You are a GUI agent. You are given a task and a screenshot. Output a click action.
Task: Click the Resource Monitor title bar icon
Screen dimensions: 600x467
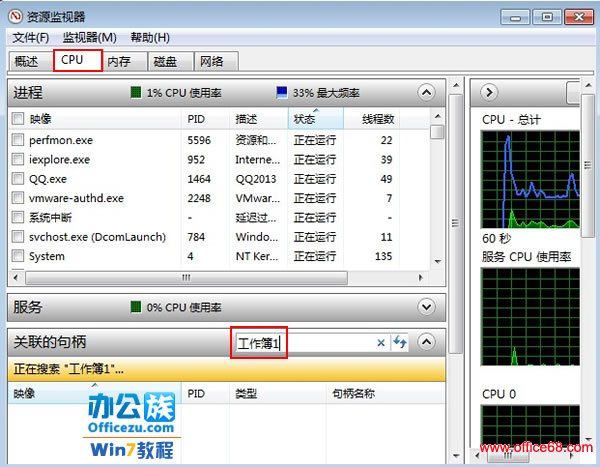pyautogui.click(x=16, y=16)
